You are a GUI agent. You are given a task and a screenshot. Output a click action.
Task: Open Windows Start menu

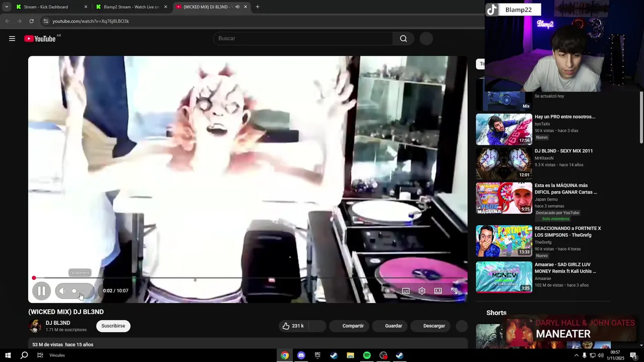point(8,355)
